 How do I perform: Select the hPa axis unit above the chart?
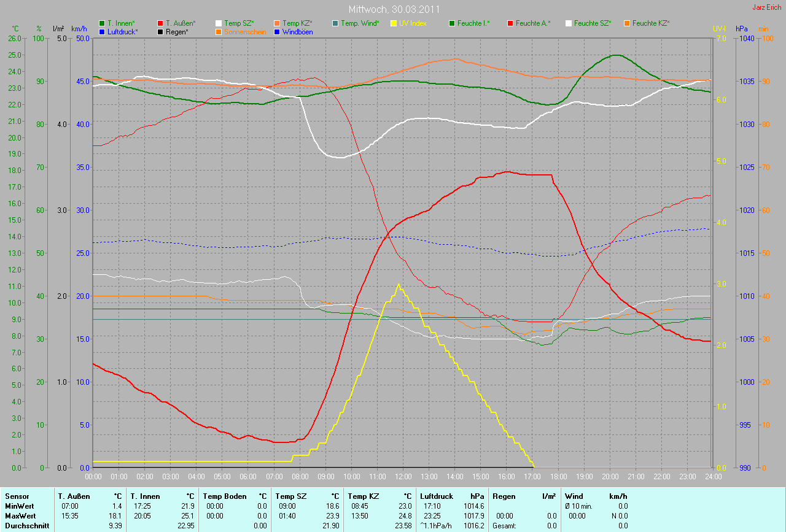click(x=741, y=29)
